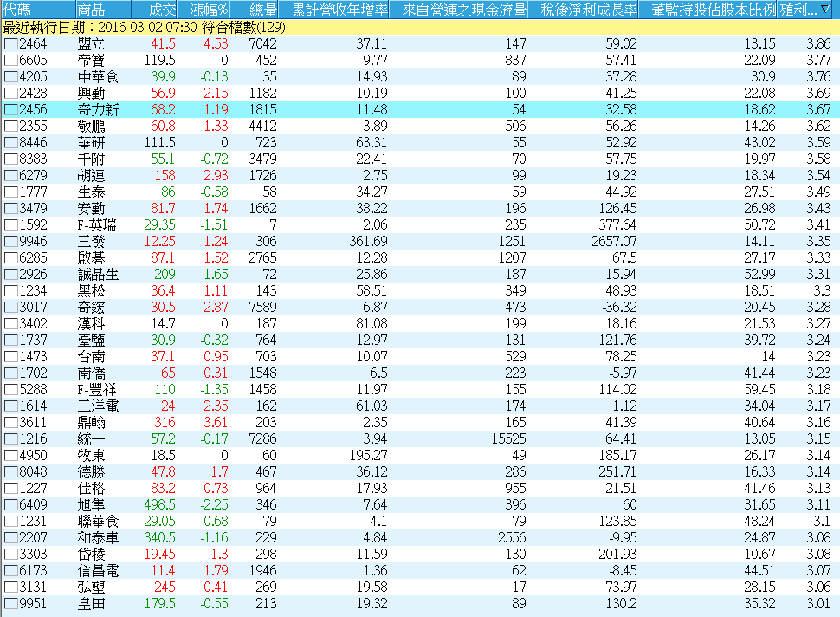
Task: Click stock name 盟立
Action: pos(91,44)
